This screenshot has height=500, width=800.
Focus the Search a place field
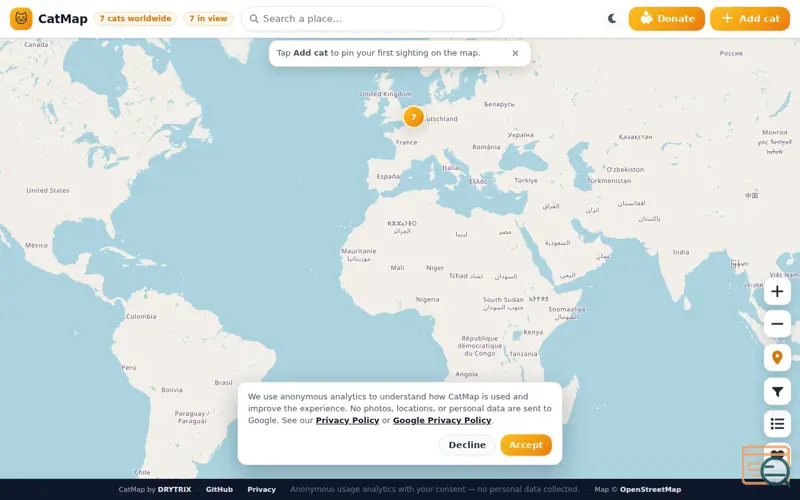pos(372,19)
